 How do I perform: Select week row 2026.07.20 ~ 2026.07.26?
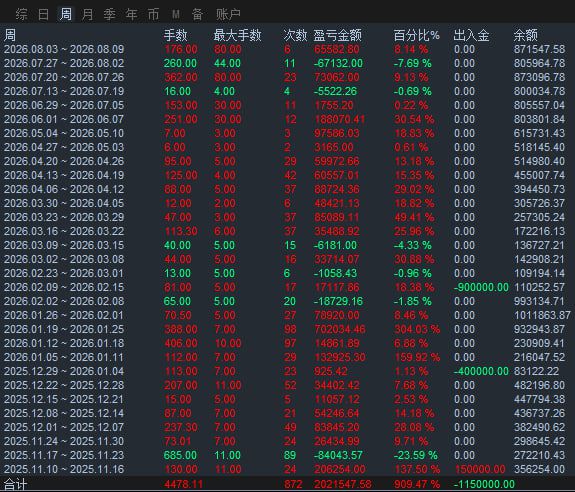pyautogui.click(x=288, y=77)
